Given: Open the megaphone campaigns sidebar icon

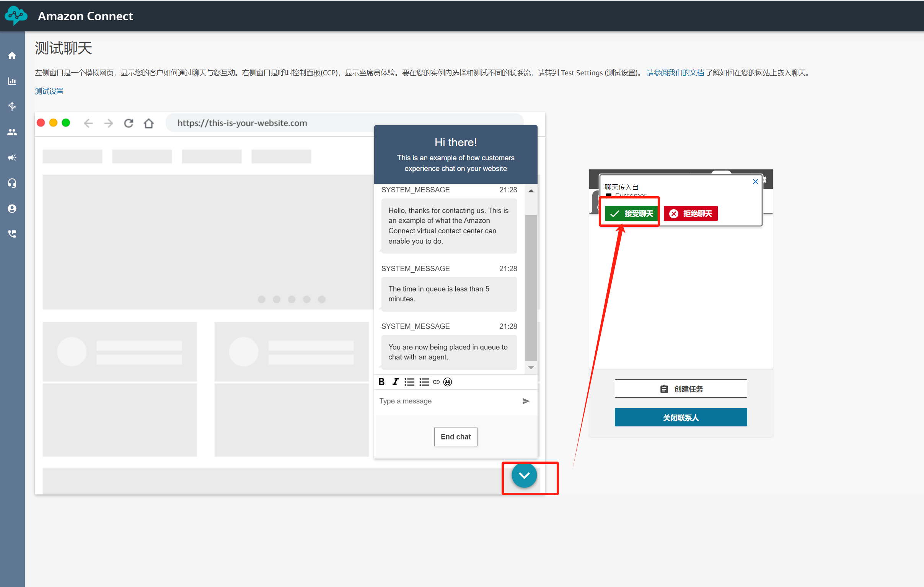Looking at the screenshot, I should tap(12, 158).
